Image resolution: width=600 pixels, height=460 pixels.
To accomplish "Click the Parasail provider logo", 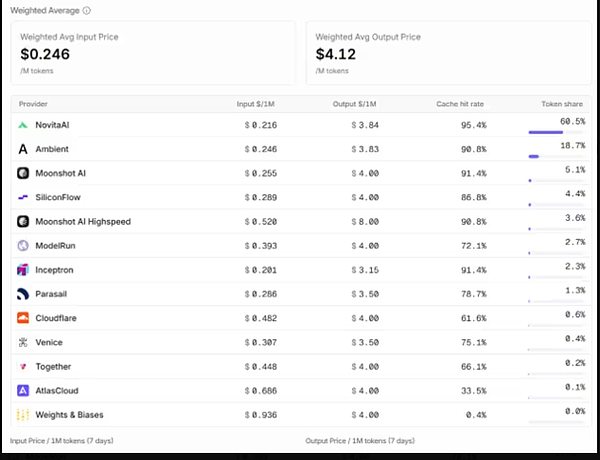I will [x=23, y=294].
